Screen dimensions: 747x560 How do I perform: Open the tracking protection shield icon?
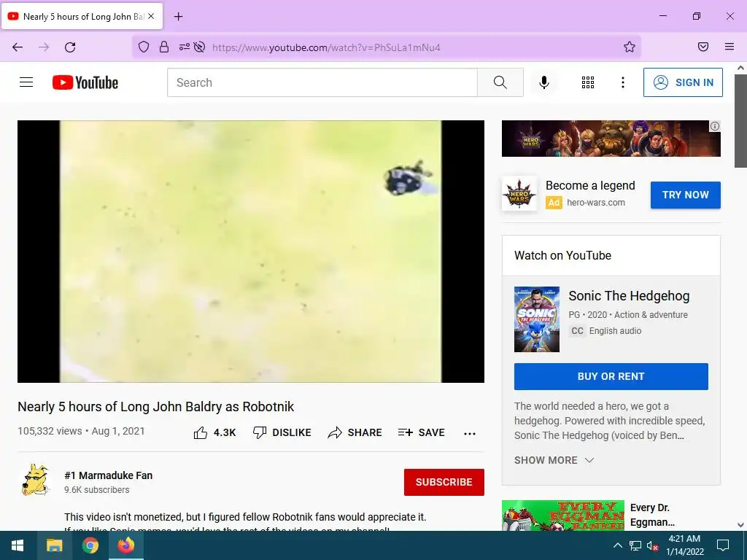(144, 47)
